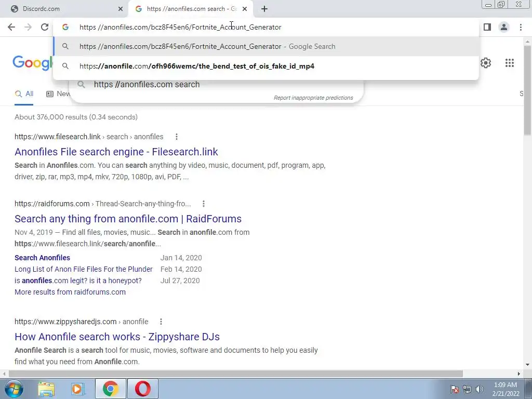The height and width of the screenshot is (399, 532).
Task: Click the vertical scrollbar down arrow
Action: point(527,365)
